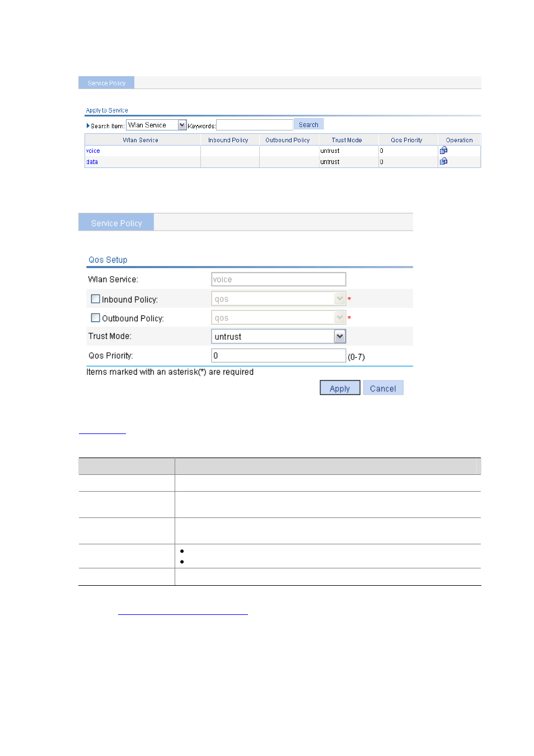Select the Service Policy tab above Qos Setup
Viewport: 534px width, 756px height.
pos(116,223)
